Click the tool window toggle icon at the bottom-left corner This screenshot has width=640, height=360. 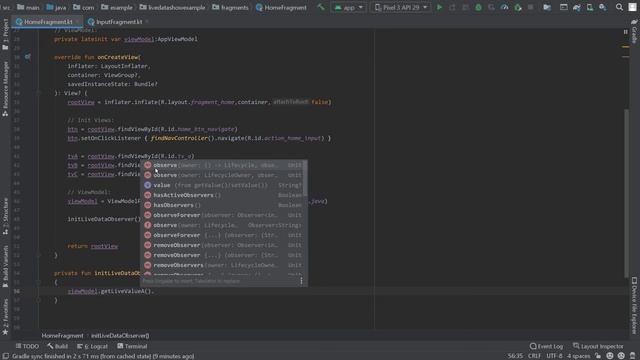click(5, 356)
